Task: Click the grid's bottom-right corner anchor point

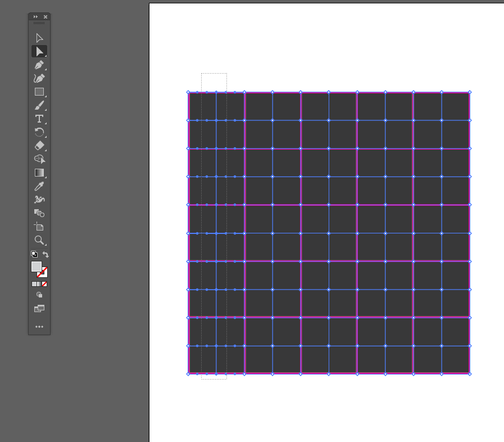Action: pyautogui.click(x=470, y=374)
